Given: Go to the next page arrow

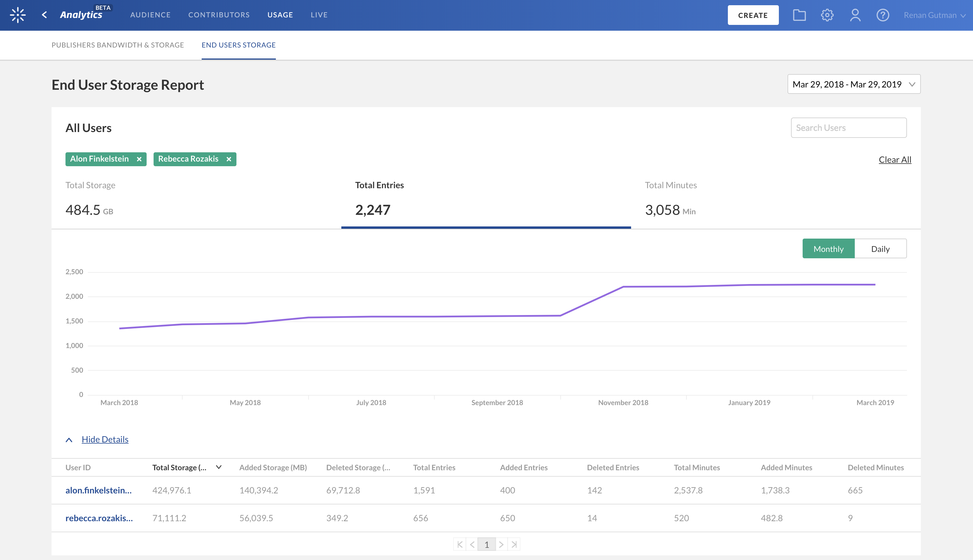Looking at the screenshot, I should [501, 544].
